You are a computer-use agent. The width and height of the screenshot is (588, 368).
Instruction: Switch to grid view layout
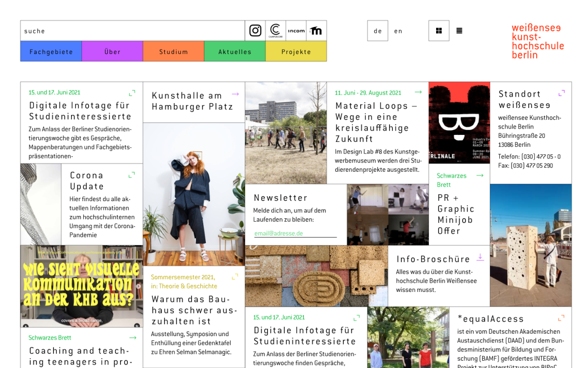click(439, 30)
